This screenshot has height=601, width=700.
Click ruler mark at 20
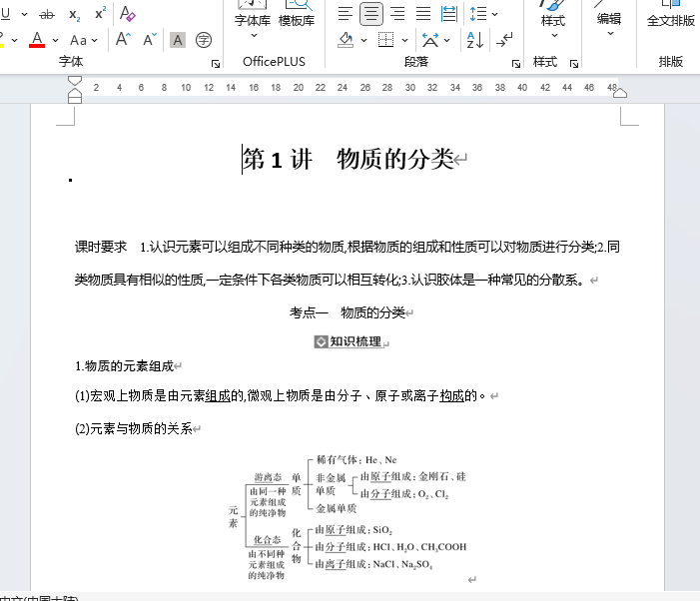click(299, 88)
